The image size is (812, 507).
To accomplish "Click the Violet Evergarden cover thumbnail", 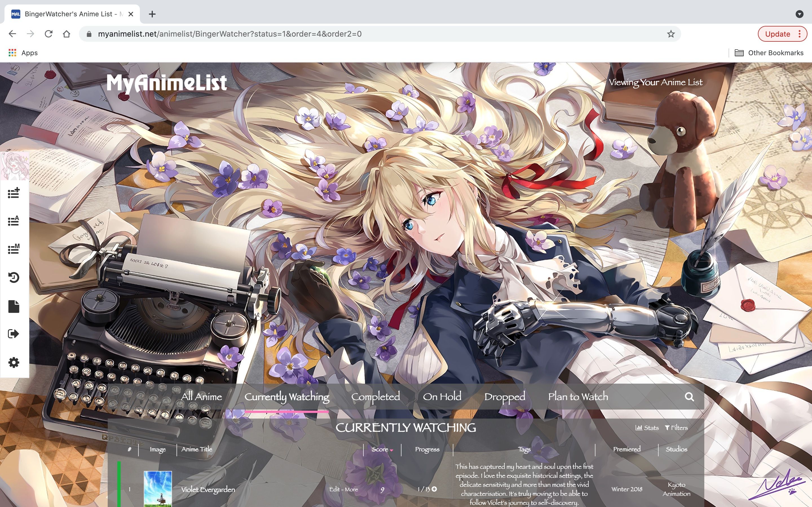I will (158, 489).
